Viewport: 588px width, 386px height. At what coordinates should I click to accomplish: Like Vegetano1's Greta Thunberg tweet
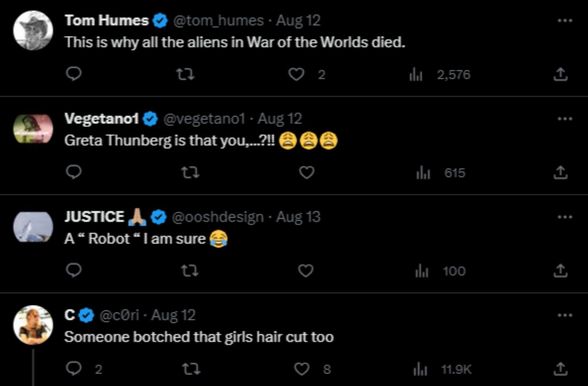coord(307,173)
